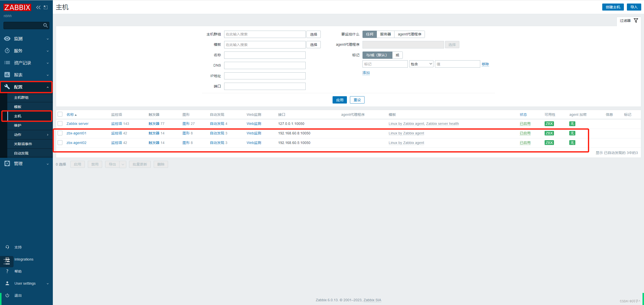Open 监控项 link for Zabbix server
Image resolution: width=644 pixels, height=305 pixels.
click(x=116, y=124)
